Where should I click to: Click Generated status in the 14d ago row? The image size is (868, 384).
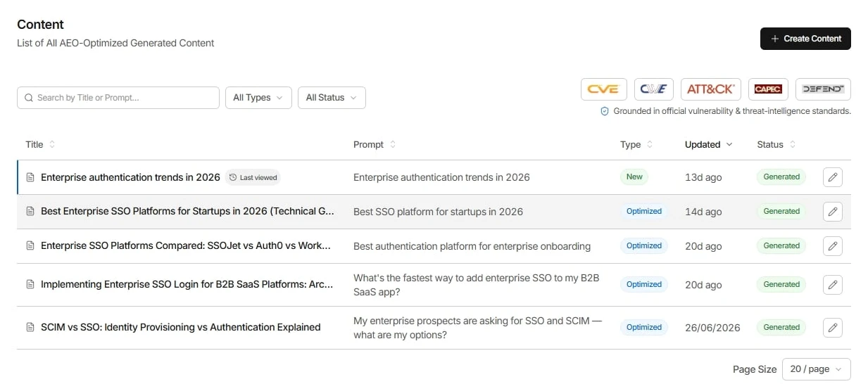coord(781,211)
